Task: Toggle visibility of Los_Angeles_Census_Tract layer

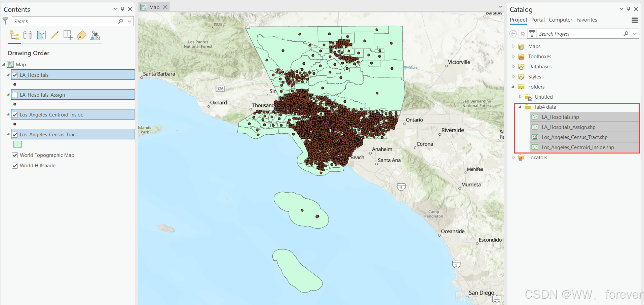Action: tap(15, 134)
